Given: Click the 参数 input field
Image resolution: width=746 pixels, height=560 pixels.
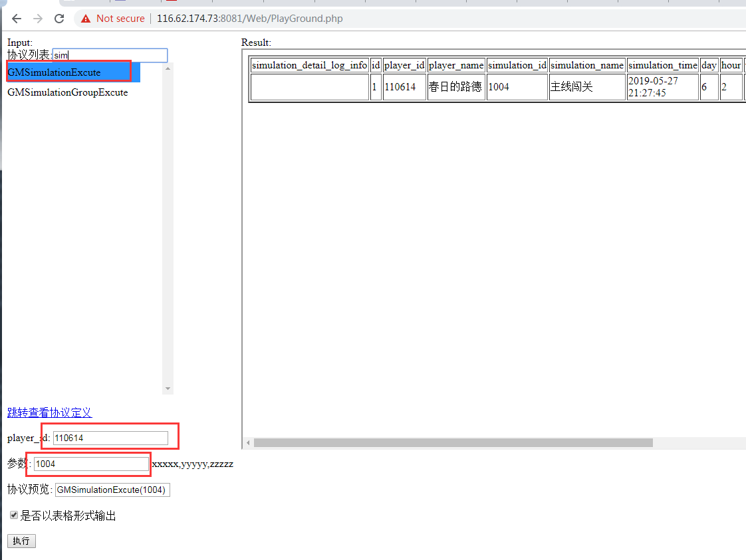Looking at the screenshot, I should (x=91, y=464).
